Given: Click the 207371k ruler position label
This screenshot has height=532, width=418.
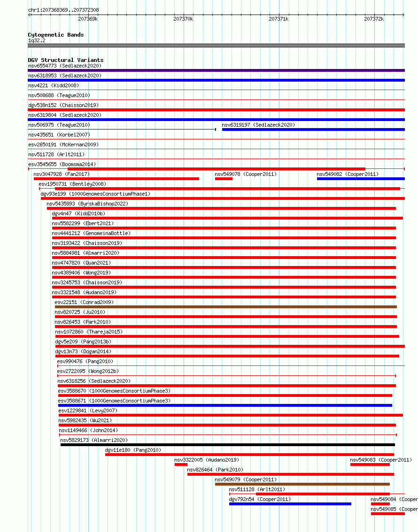Looking at the screenshot, I should (279, 19).
